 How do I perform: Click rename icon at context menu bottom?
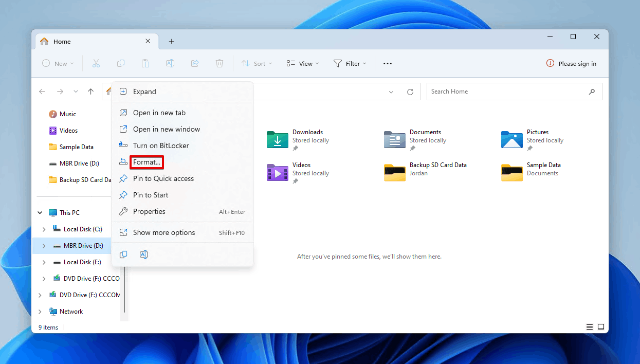(x=144, y=254)
